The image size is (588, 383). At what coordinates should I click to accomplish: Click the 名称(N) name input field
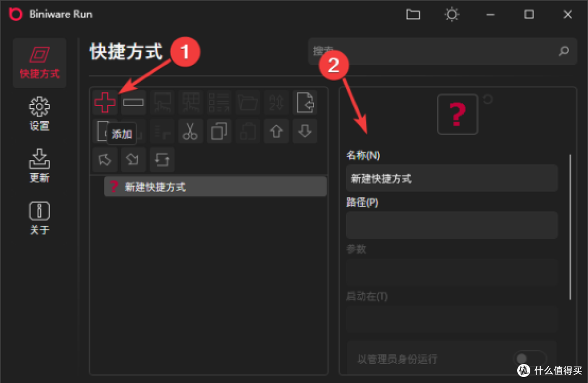click(x=452, y=178)
